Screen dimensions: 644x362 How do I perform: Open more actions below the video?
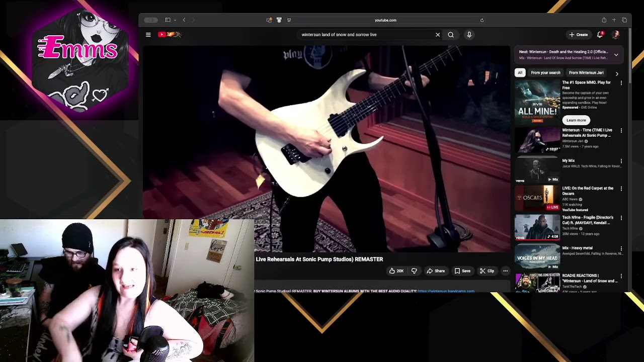[506, 271]
